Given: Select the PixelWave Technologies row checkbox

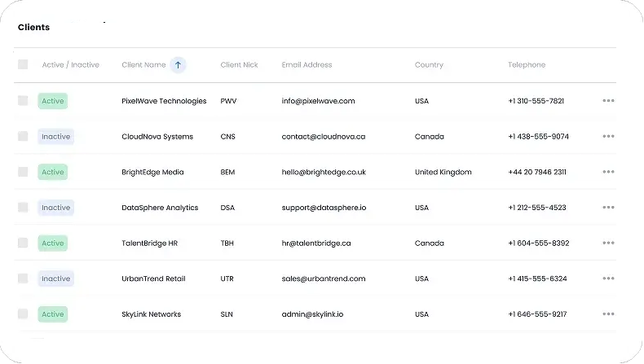Looking at the screenshot, I should click(x=23, y=100).
